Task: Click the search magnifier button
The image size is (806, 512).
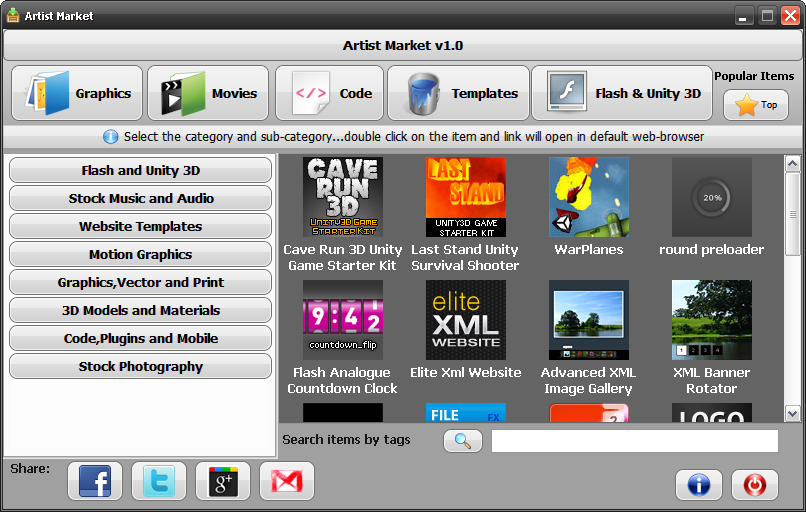Action: [x=463, y=441]
